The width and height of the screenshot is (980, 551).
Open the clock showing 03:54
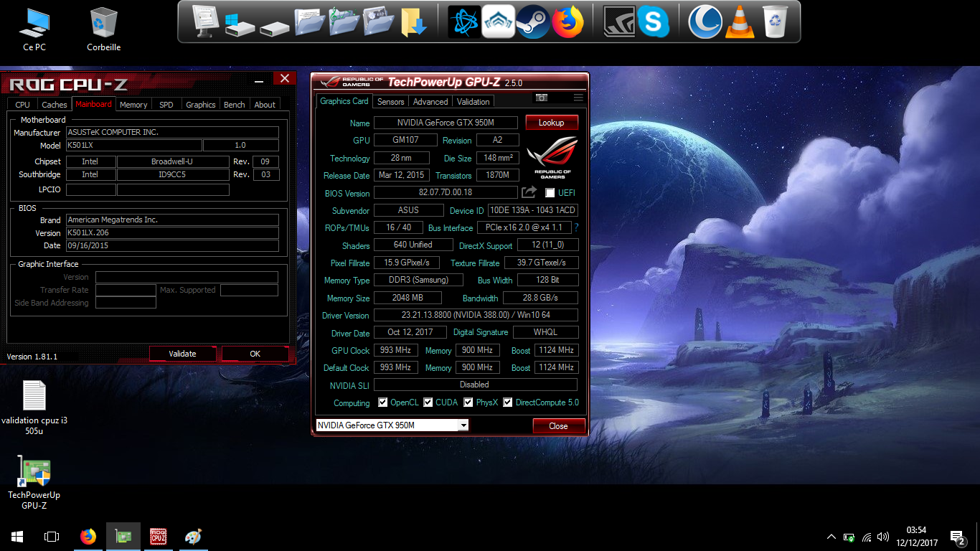pos(917,537)
